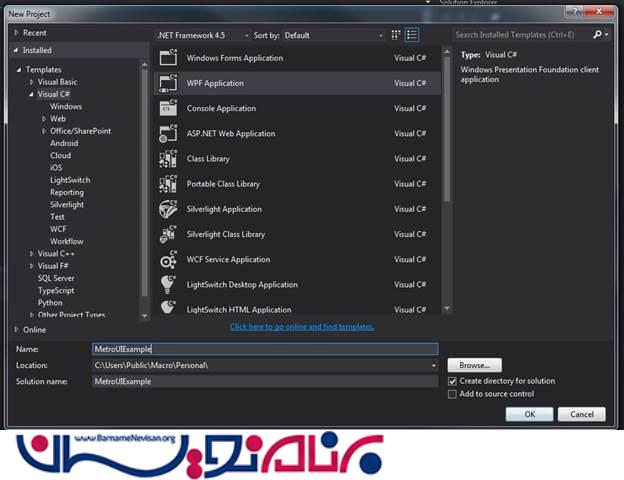
Task: Click the template list scroll-up arrow
Action: [447, 52]
